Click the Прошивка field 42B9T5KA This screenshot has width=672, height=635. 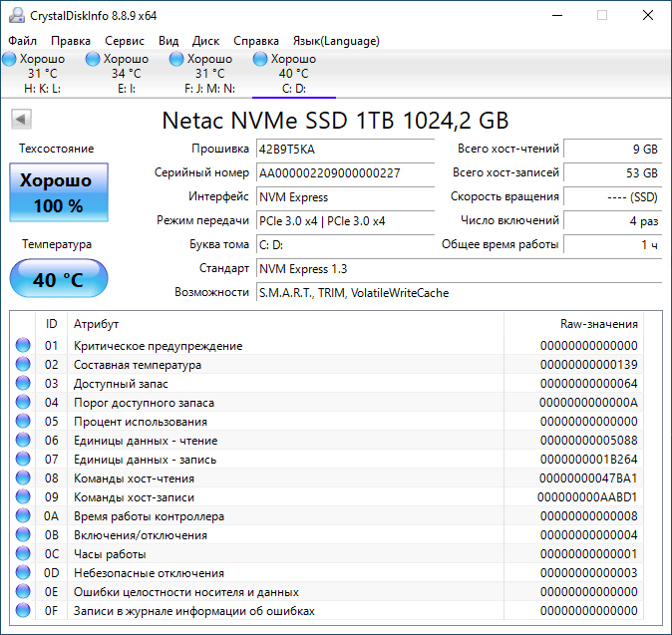coord(345,150)
